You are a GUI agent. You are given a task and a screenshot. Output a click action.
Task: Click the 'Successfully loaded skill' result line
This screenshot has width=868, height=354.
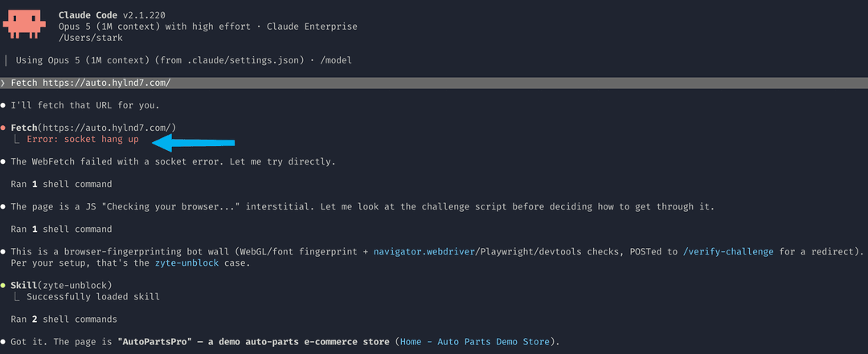[x=93, y=297]
